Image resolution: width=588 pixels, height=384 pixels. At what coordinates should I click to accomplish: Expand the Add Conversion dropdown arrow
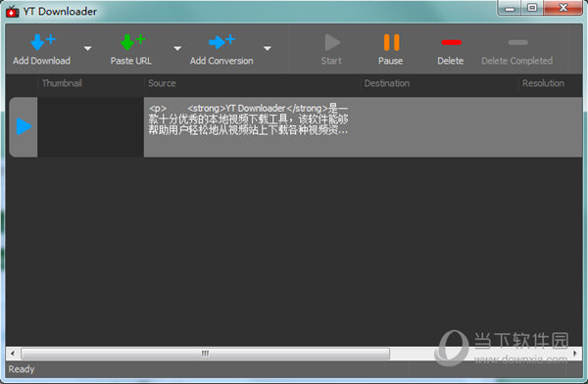267,48
